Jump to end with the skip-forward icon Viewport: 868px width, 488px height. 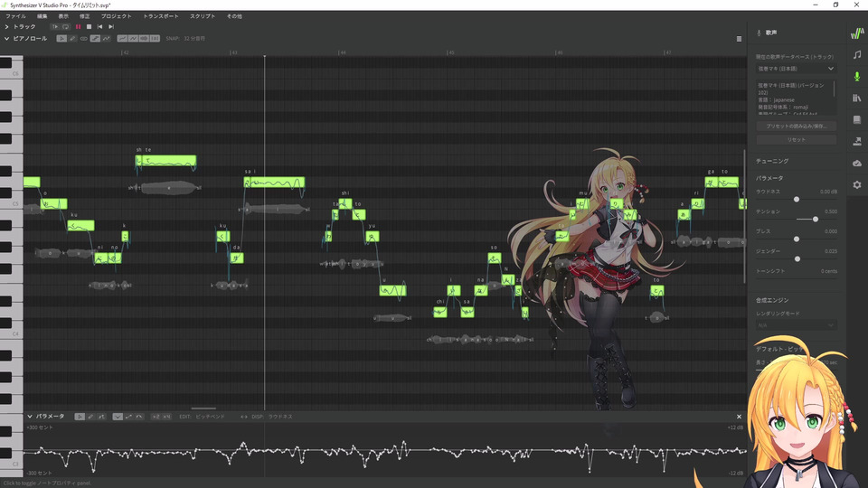(x=111, y=26)
